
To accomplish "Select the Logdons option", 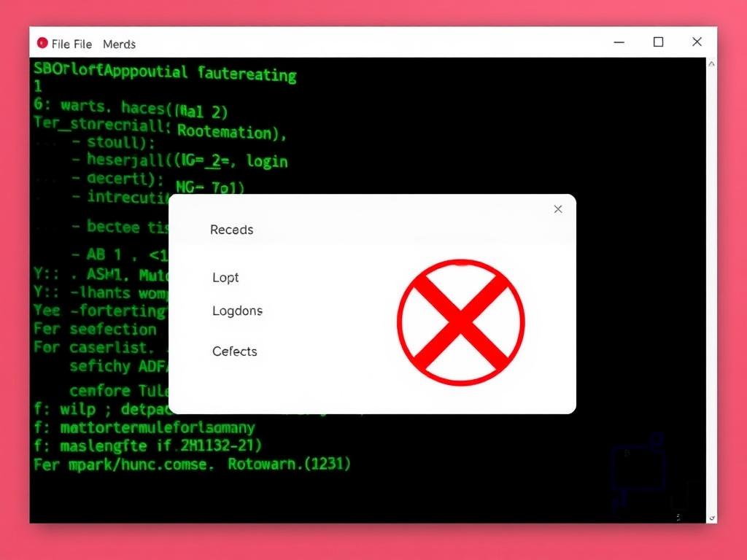I will (x=237, y=311).
